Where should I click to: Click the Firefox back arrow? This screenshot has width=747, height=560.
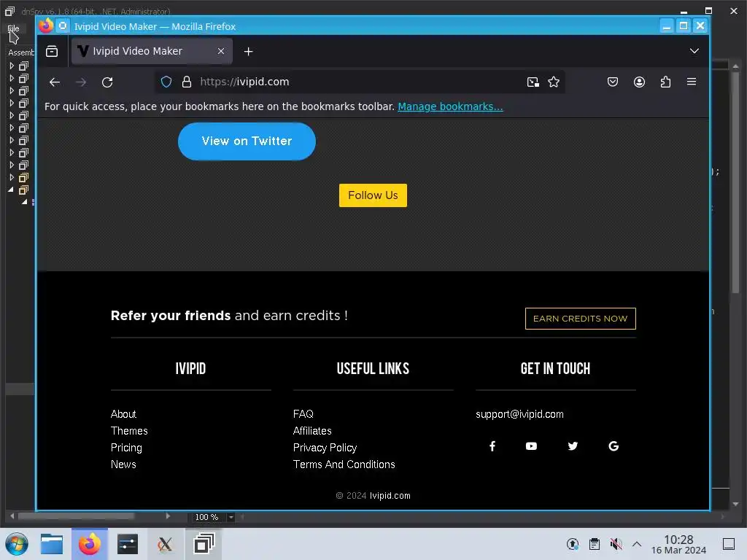[x=55, y=82]
